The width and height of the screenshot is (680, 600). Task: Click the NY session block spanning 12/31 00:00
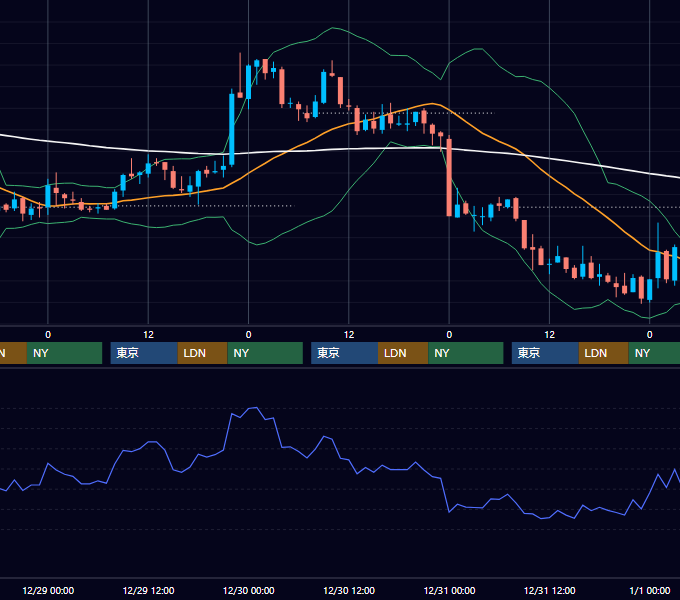click(x=466, y=353)
